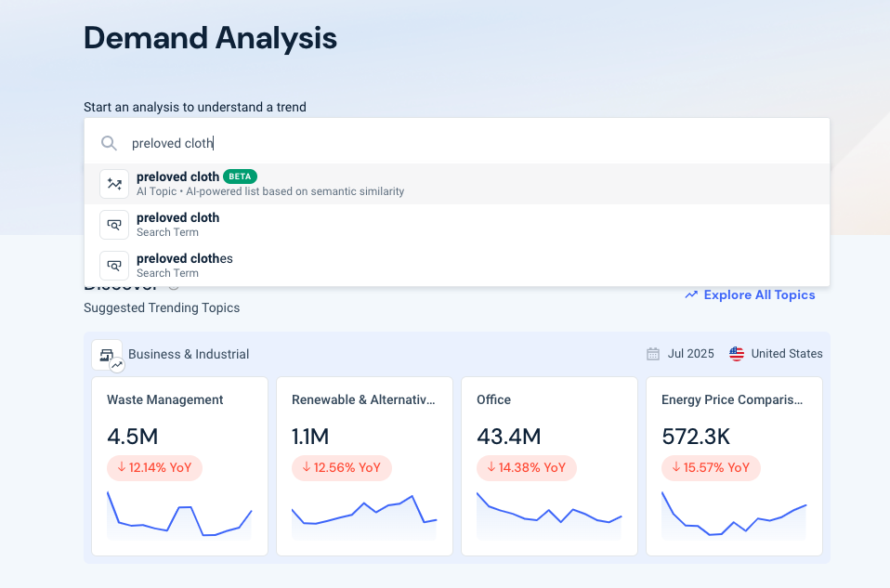Image resolution: width=890 pixels, height=588 pixels.
Task: Open the Jul 2025 date selector
Action: click(690, 354)
